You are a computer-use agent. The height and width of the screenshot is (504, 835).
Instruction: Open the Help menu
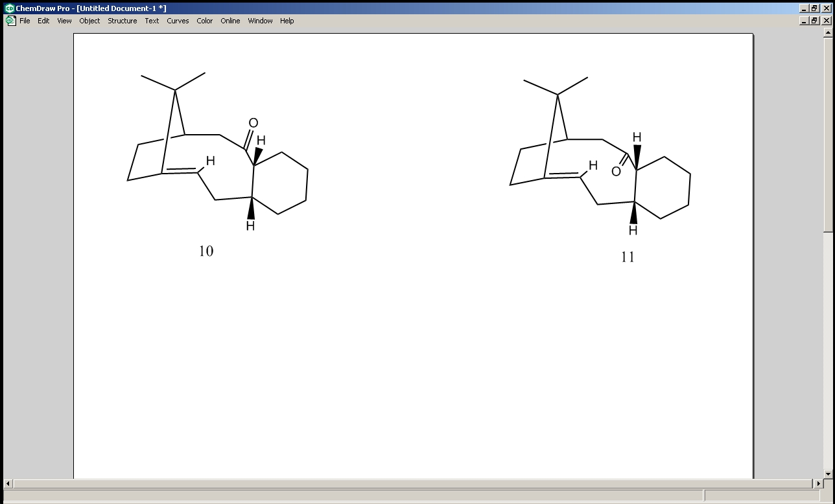click(x=287, y=21)
